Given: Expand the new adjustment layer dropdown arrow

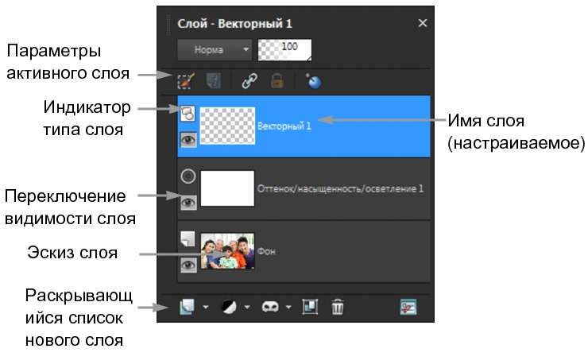Looking at the screenshot, I should (247, 307).
